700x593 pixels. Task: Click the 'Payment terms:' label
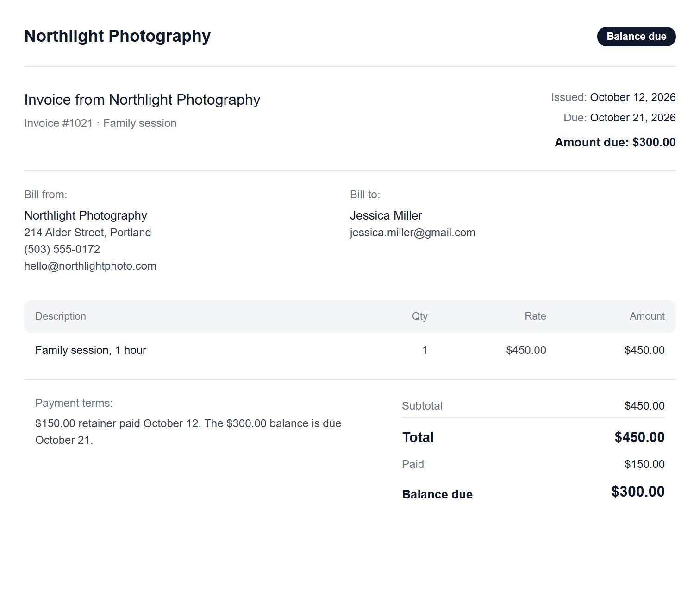coord(74,403)
